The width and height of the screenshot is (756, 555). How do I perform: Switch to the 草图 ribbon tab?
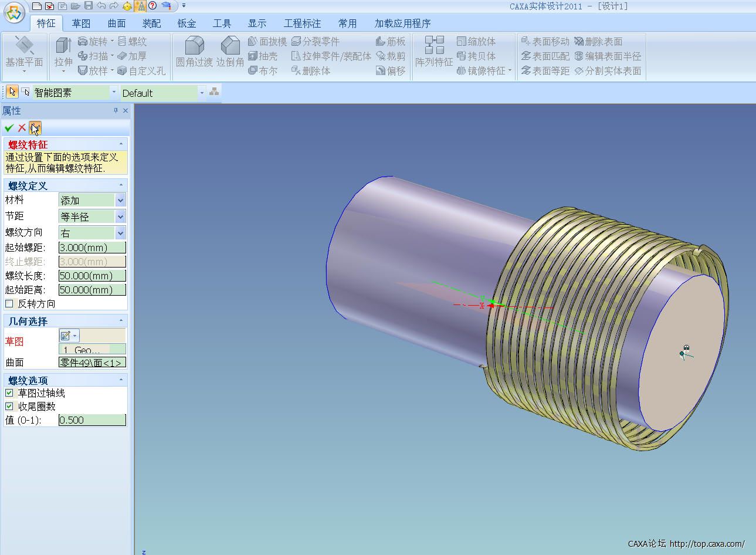82,23
